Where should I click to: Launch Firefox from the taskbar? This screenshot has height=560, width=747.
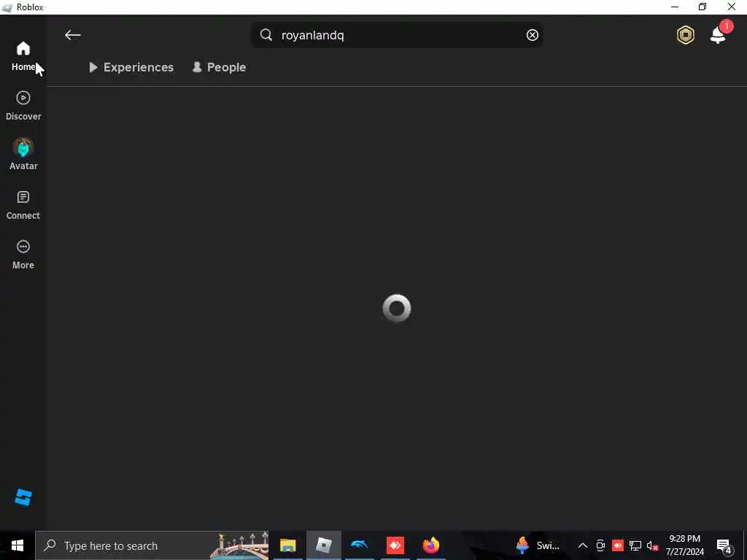tap(430, 545)
